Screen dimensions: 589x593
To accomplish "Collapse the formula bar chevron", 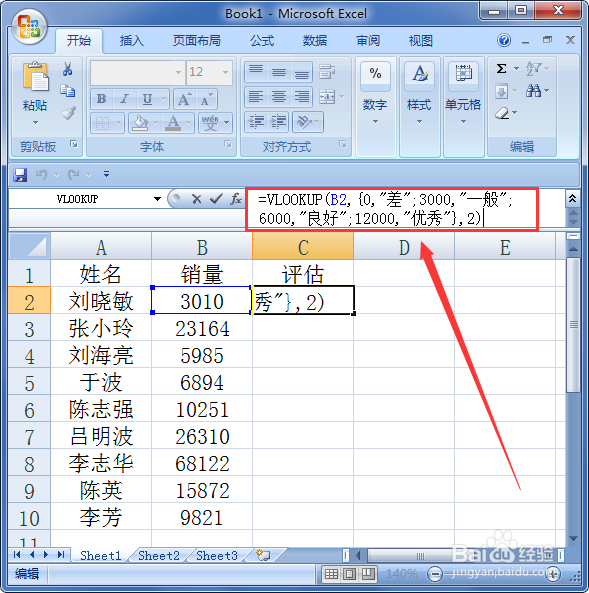I will (572, 199).
